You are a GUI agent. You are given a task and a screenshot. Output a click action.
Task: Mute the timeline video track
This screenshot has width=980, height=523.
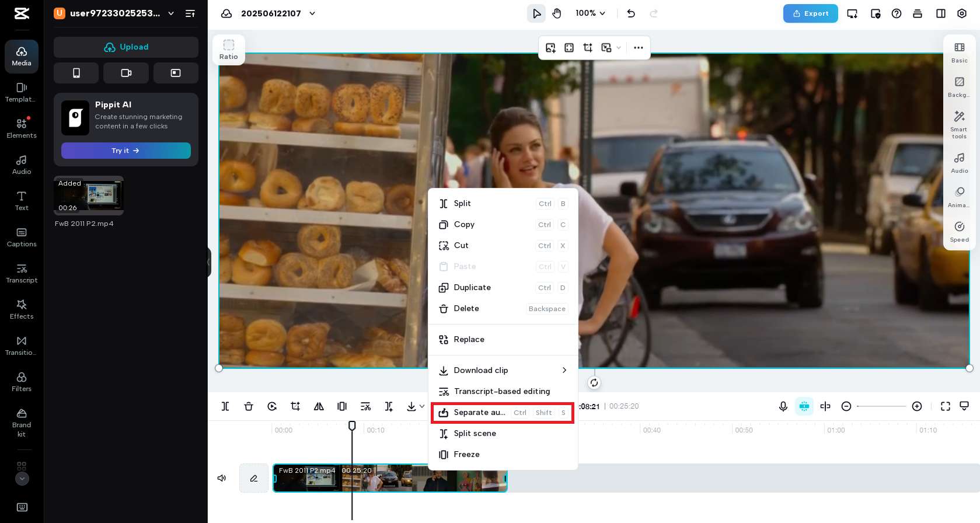pos(222,478)
